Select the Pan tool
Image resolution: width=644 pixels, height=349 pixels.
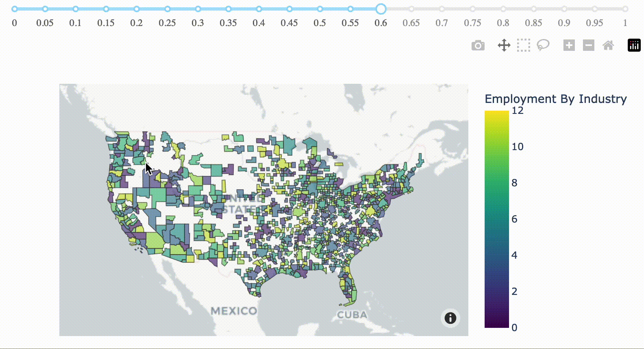coord(504,45)
